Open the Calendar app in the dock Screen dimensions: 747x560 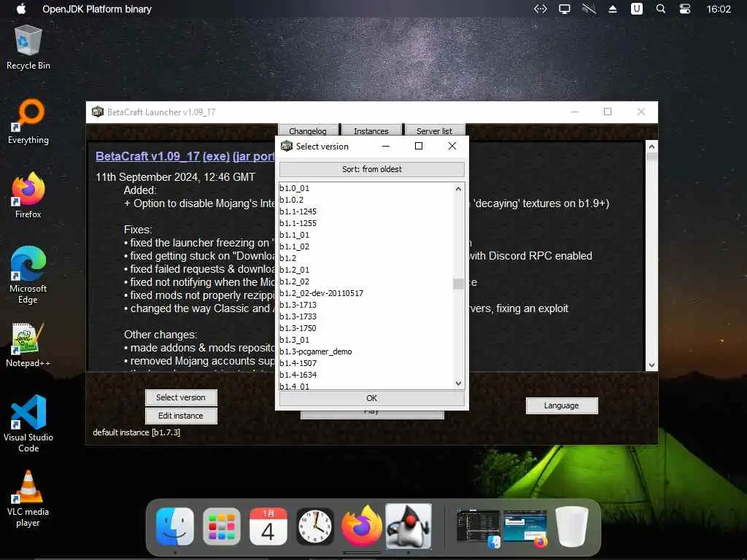268,526
